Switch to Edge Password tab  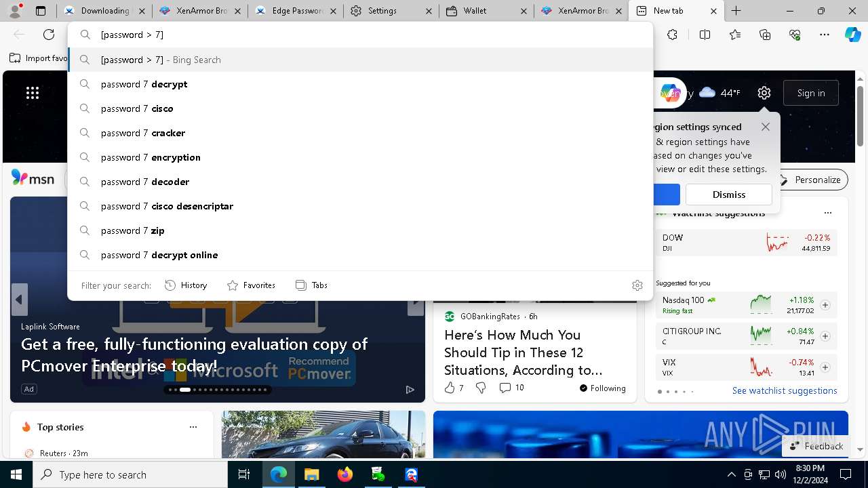pos(295,11)
